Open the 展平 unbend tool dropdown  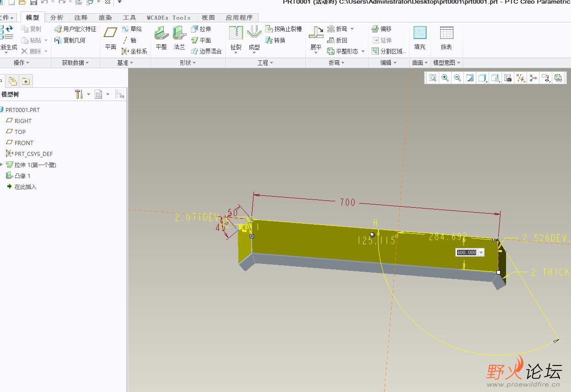[x=316, y=53]
